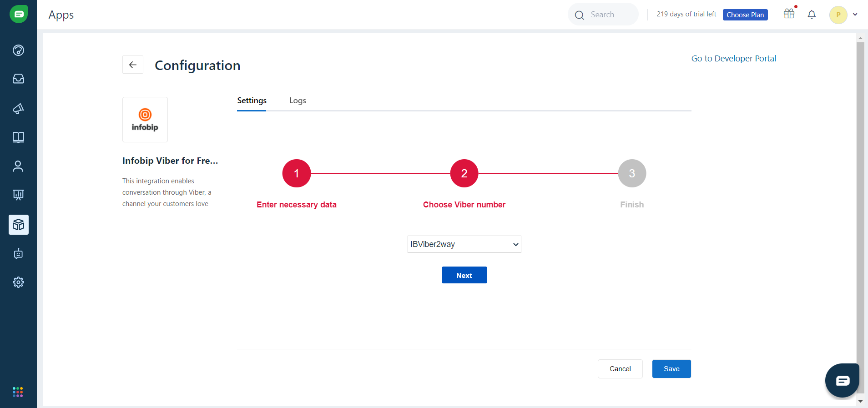Open the bot icon in sidebar

coord(18,254)
